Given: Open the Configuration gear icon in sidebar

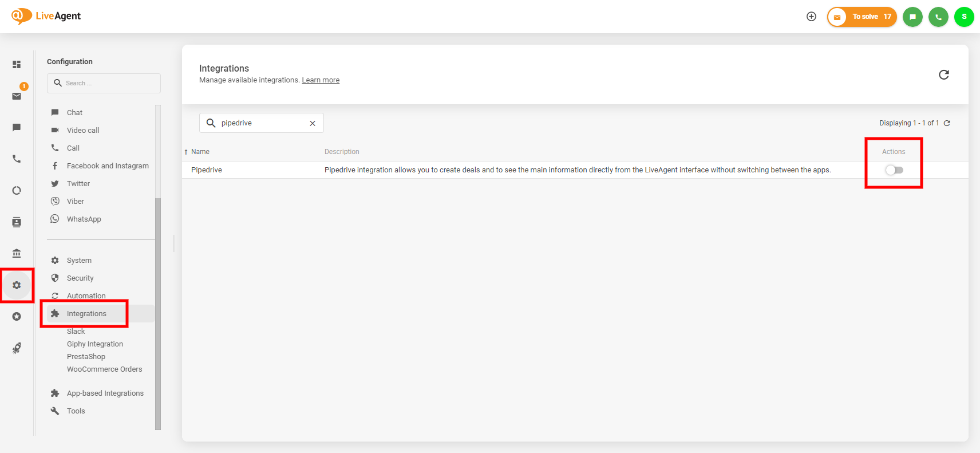Looking at the screenshot, I should 17,285.
